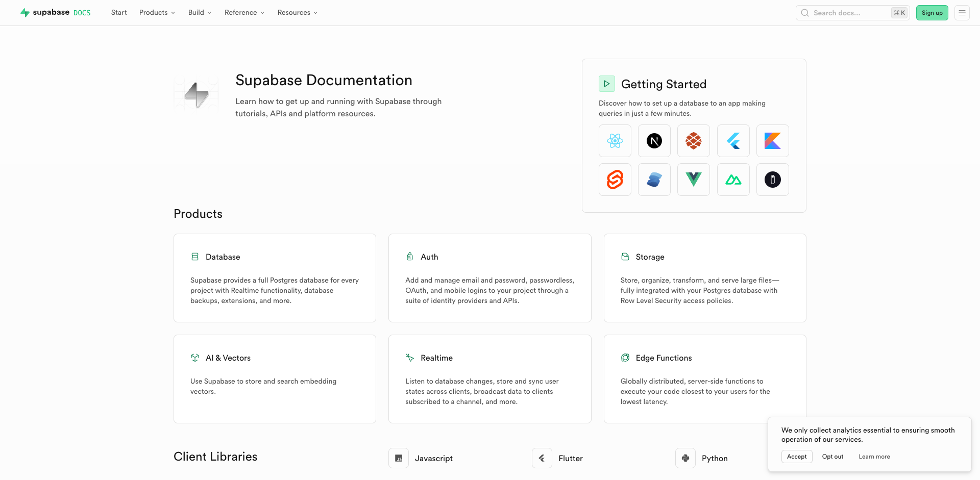Expand the Products nav dropdown
The image size is (980, 480).
157,12
